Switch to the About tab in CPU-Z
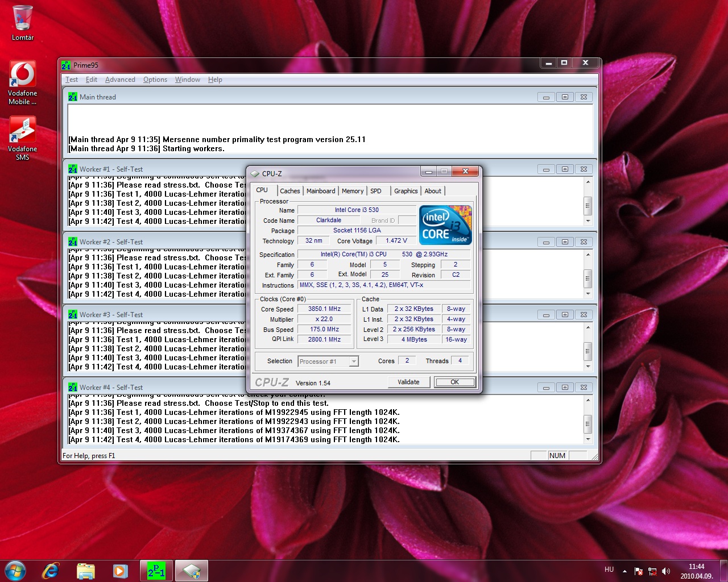 (x=433, y=191)
